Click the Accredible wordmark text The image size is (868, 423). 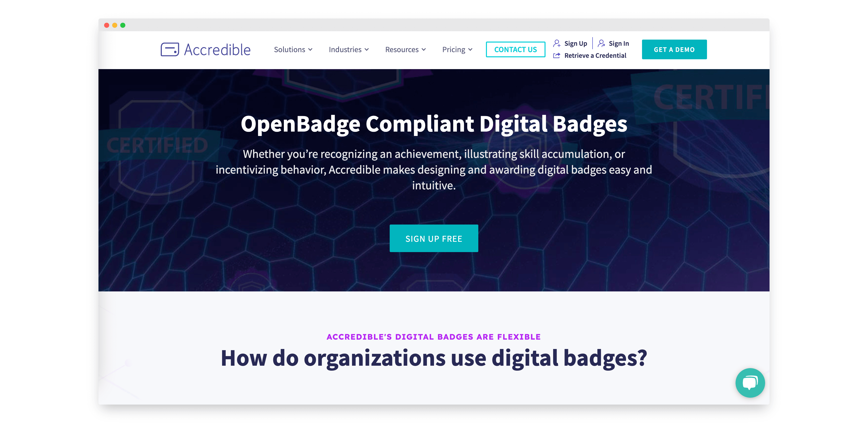[x=217, y=50]
